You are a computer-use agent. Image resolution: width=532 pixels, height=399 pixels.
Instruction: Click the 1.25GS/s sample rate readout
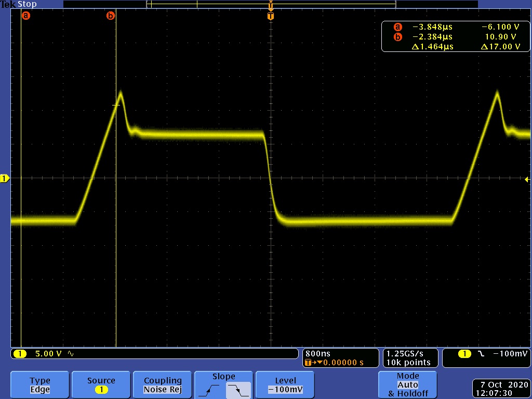[405, 353]
